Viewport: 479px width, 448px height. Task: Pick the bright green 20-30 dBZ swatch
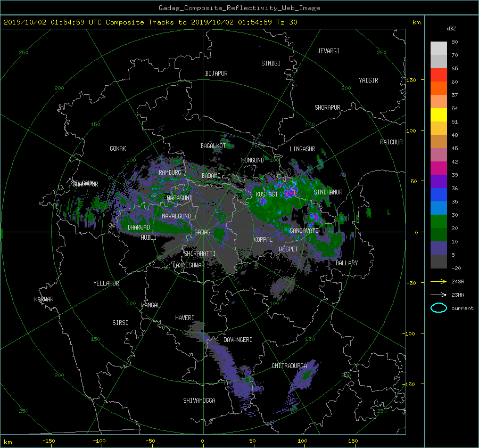[x=439, y=222]
